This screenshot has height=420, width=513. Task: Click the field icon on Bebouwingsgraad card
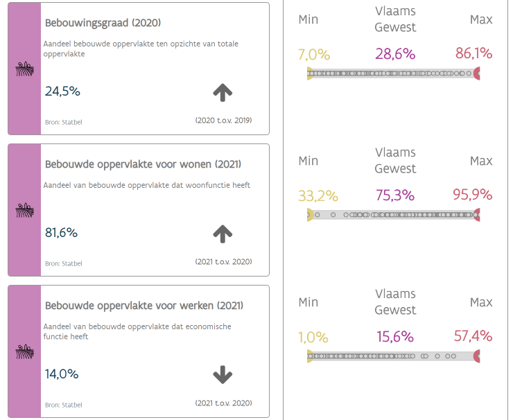pyautogui.click(x=24, y=69)
